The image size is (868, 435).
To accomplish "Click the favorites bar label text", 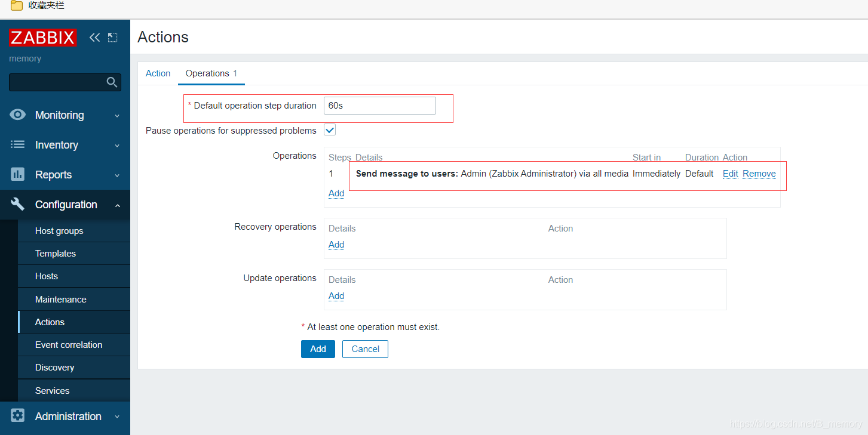I will click(46, 5).
